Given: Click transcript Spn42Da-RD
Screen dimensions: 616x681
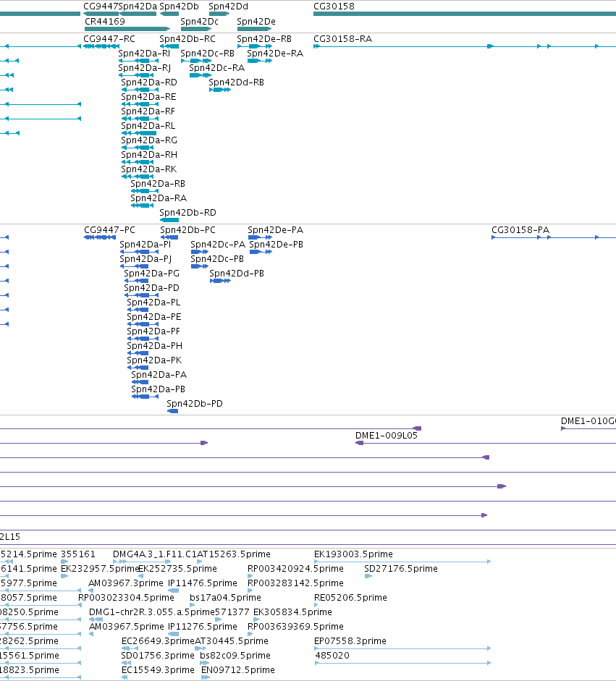Looking at the screenshot, I should tap(149, 82).
